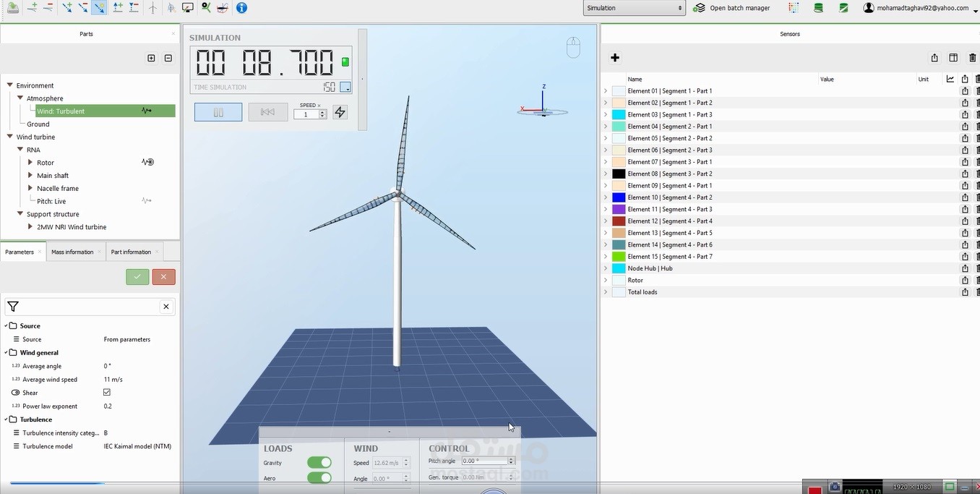Switch to the Mass information tab
The height and width of the screenshot is (494, 980).
[x=72, y=252]
